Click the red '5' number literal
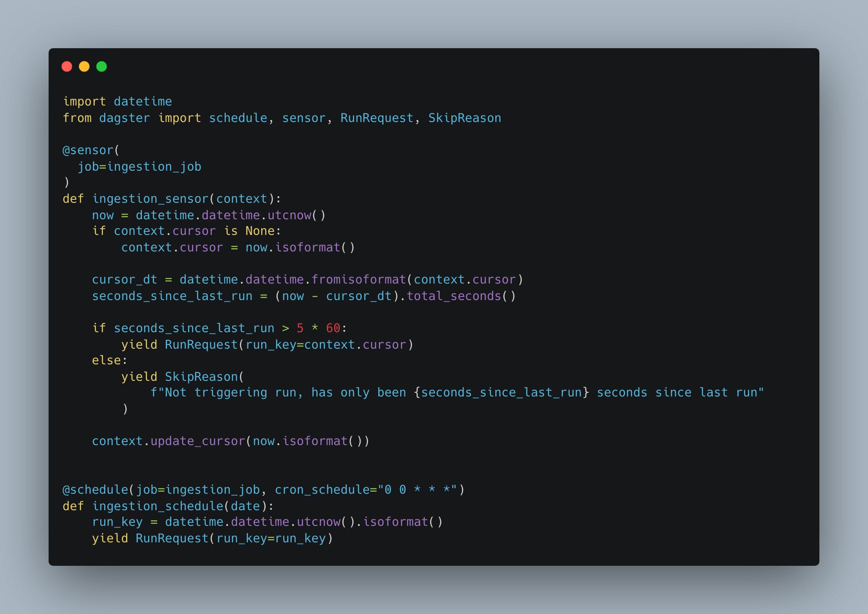This screenshot has width=868, height=614. point(300,328)
